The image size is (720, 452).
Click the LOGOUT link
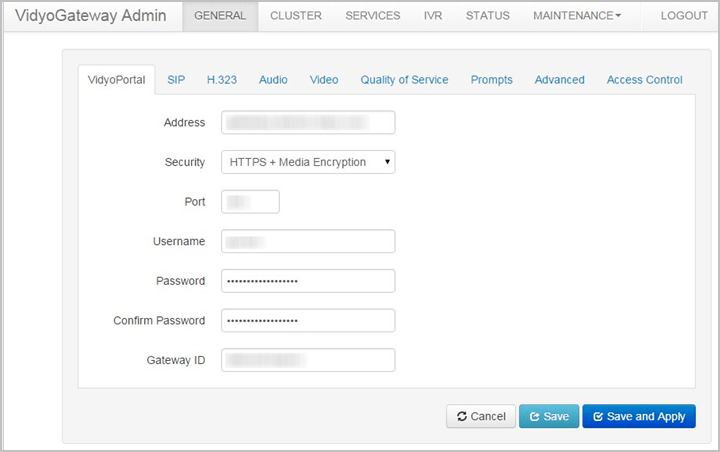pyautogui.click(x=684, y=16)
